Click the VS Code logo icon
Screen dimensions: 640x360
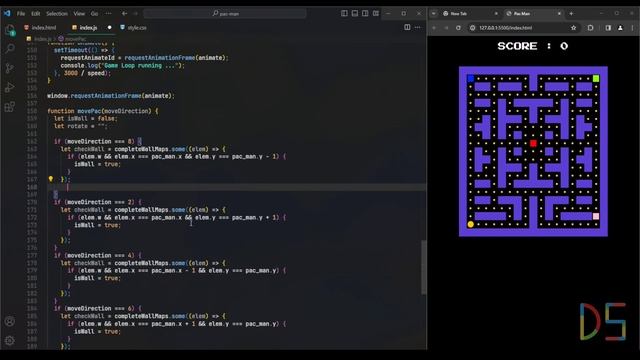tap(7, 13)
